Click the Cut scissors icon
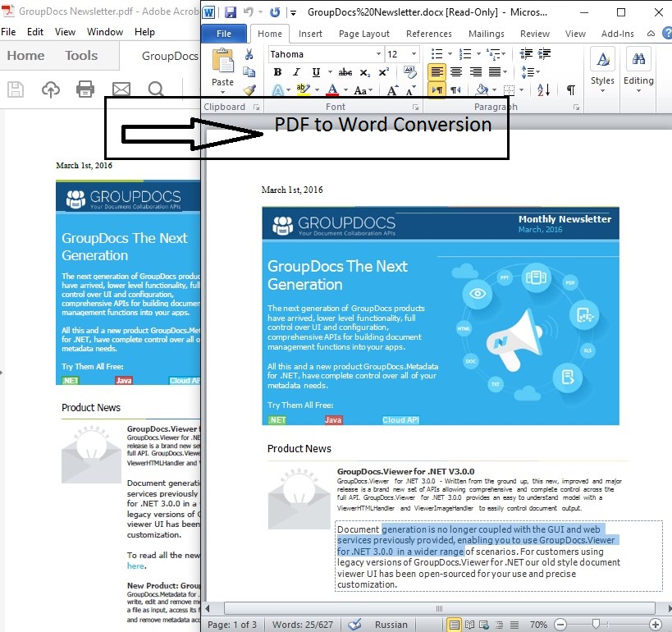The width and height of the screenshot is (672, 632). click(249, 54)
